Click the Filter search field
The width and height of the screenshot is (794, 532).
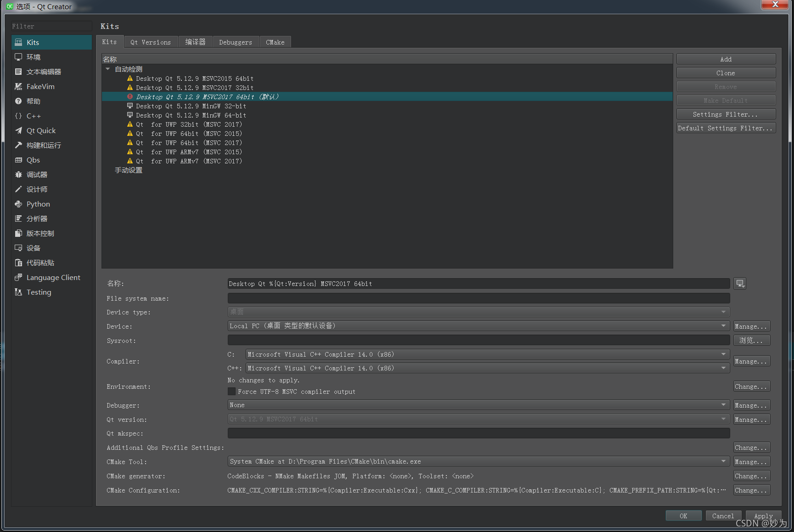pyautogui.click(x=51, y=26)
